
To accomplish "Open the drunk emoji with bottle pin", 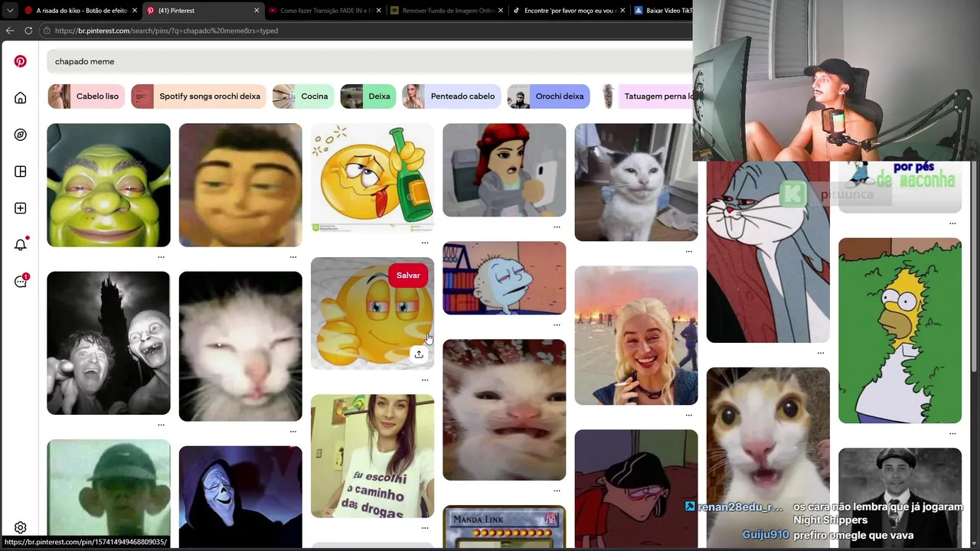I will 372,178.
